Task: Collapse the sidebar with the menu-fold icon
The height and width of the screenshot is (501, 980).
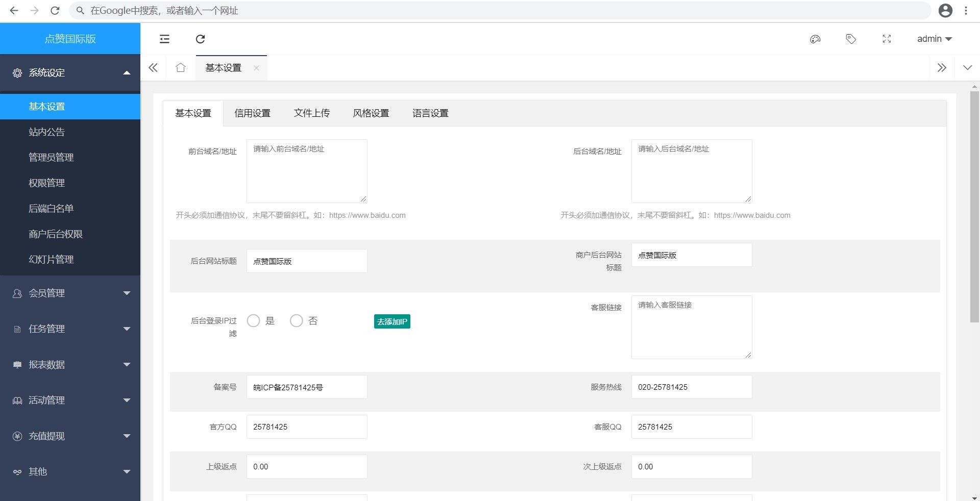Action: coord(164,39)
